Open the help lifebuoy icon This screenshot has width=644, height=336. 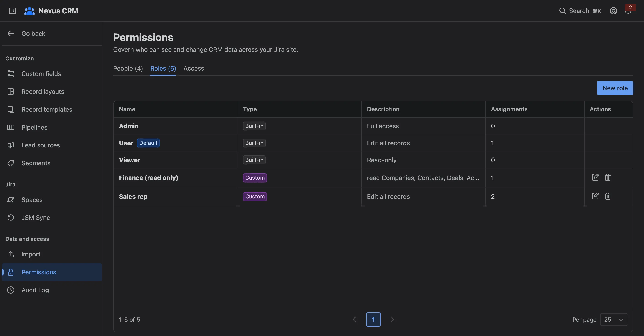(614, 11)
